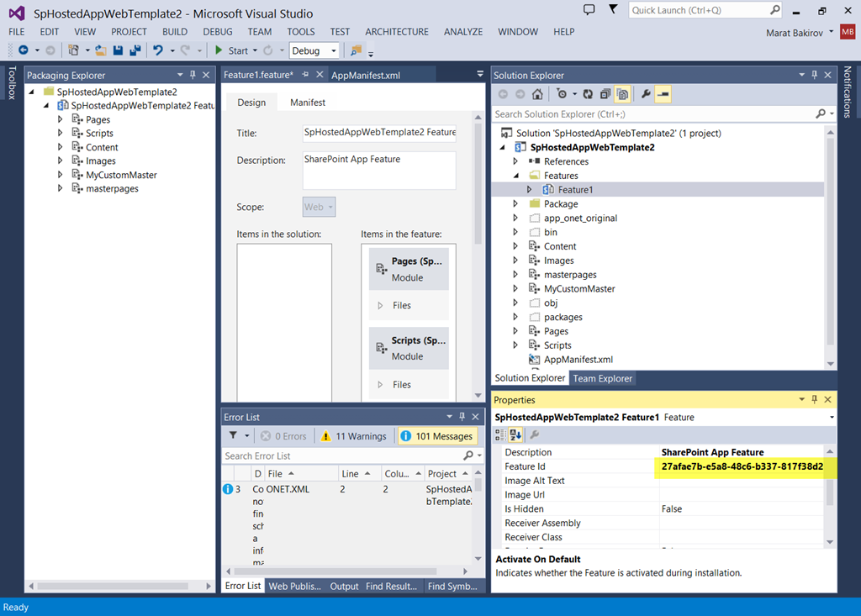This screenshot has width=861, height=616.
Task: Expand the Feature1 node in Solution Explorer
Action: tap(530, 189)
